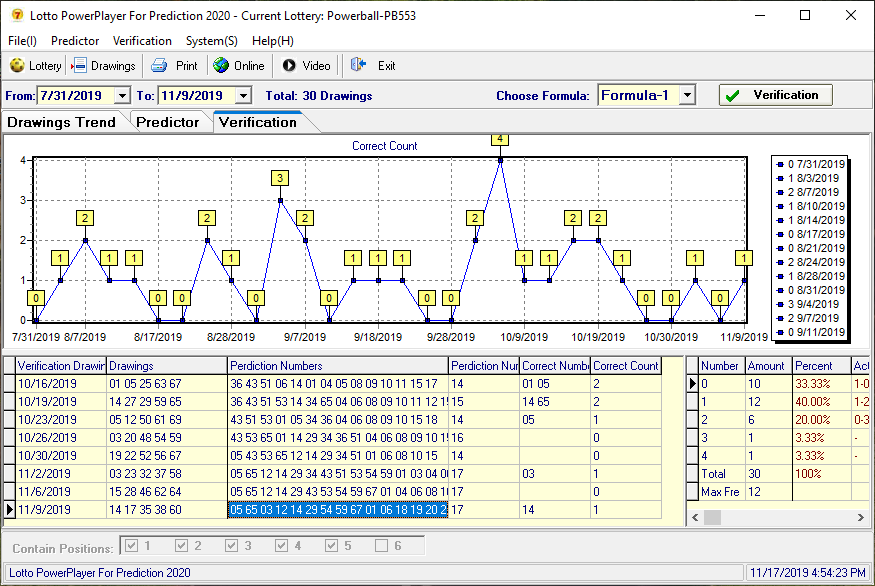The image size is (875, 586).
Task: Click the right scroll arrow of statistics table
Action: (x=860, y=517)
